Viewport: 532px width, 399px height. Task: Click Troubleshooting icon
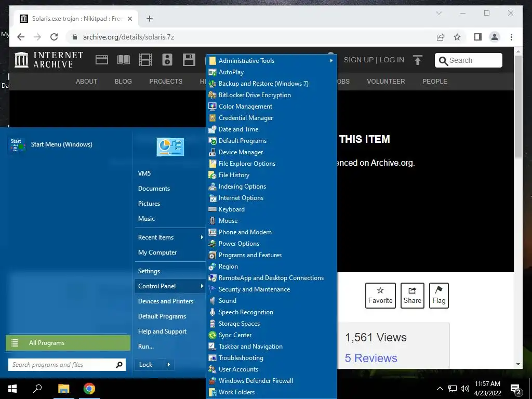(212, 358)
